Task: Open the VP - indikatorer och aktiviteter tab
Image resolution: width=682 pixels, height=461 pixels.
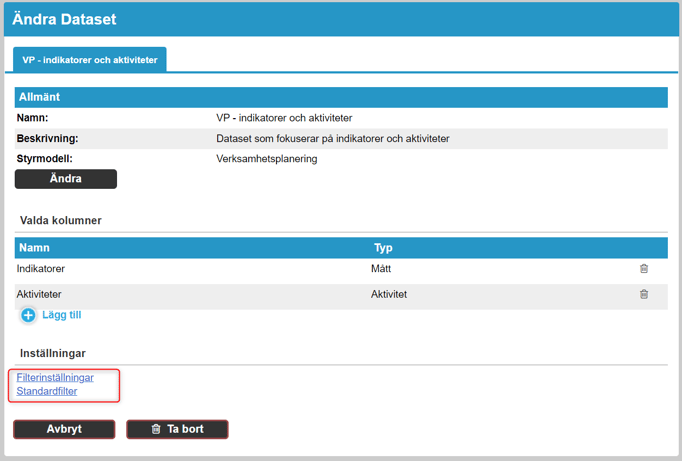Action: coord(90,60)
